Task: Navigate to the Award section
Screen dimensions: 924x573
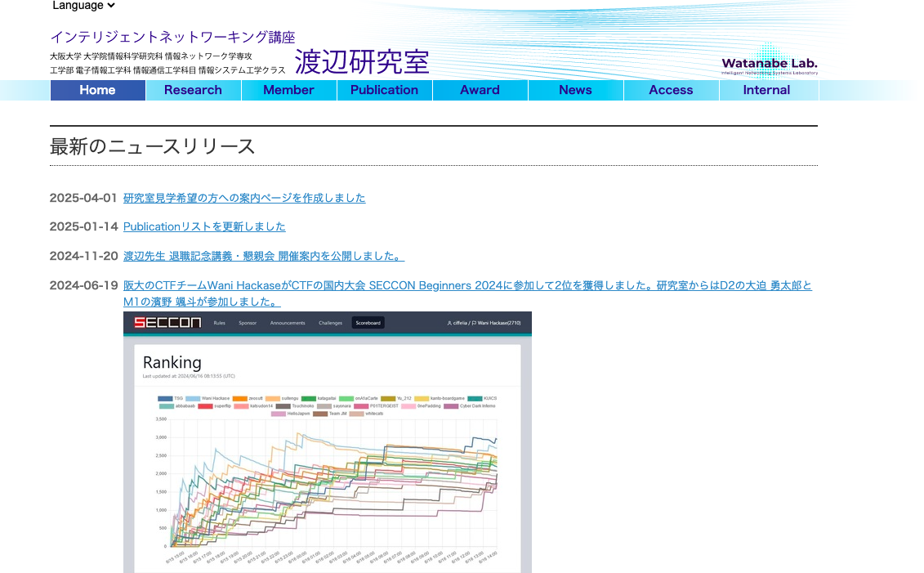Action: point(480,90)
